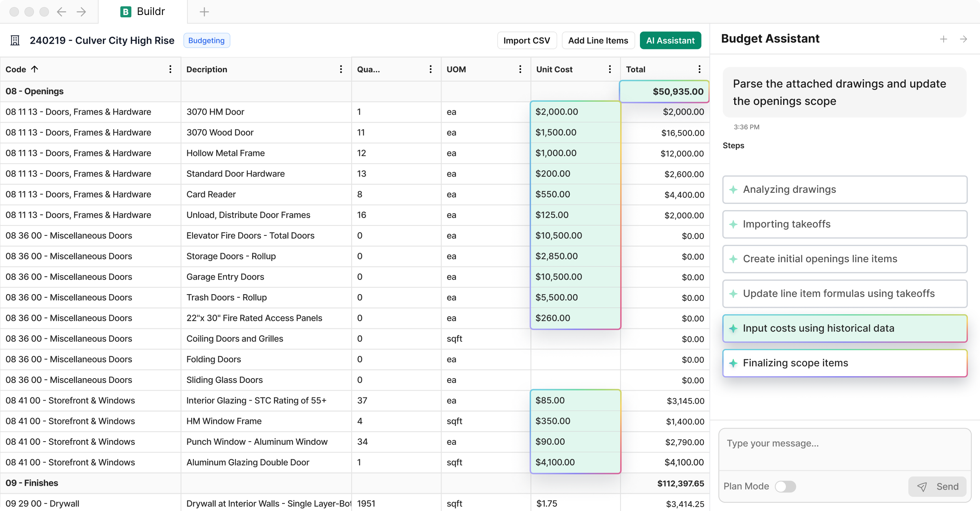The height and width of the screenshot is (511, 980).
Task: Click the Import CSV button
Action: (526, 40)
